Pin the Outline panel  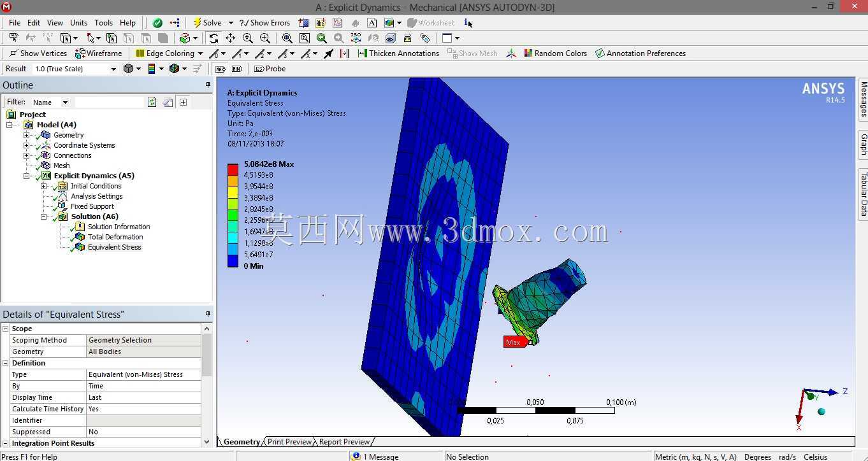[208, 85]
